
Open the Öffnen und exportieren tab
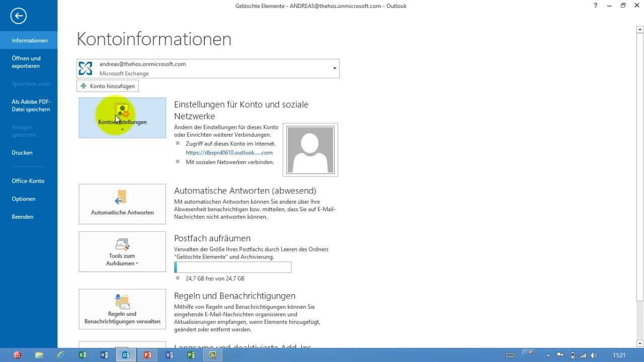(29, 62)
